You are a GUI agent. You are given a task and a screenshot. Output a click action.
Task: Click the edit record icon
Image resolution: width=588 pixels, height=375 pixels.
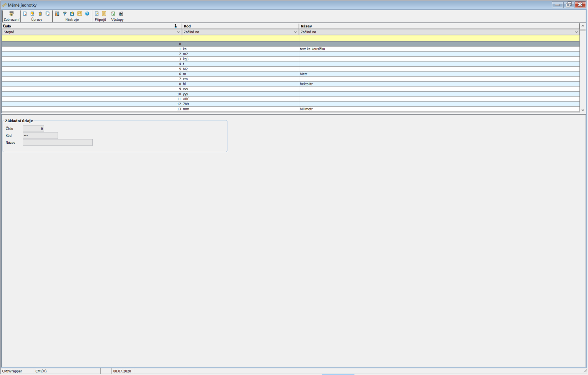point(32,14)
